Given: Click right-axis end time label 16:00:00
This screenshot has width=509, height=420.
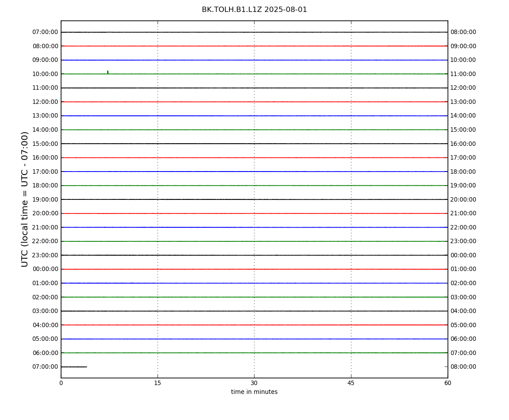Looking at the screenshot, I should (463, 144).
